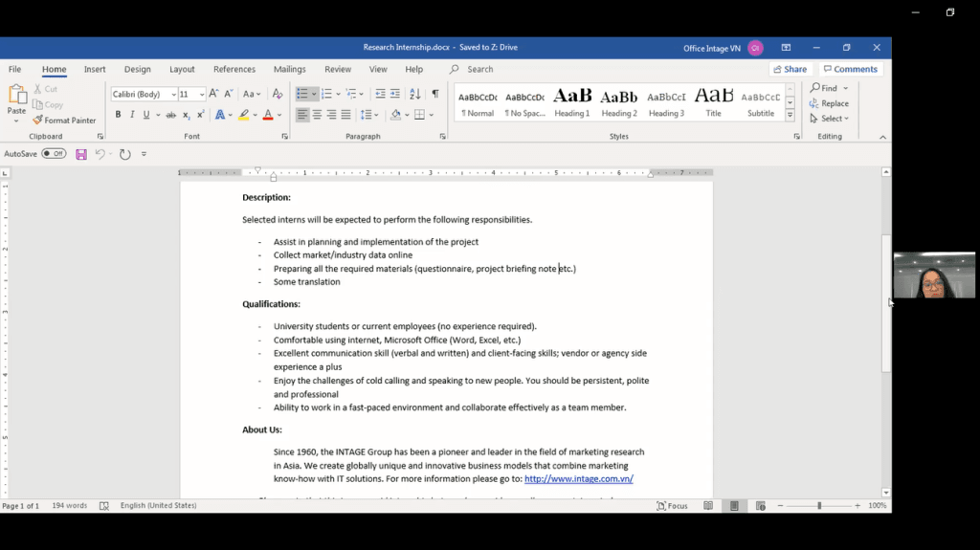Open Read Mode view in status bar
The height and width of the screenshot is (550, 980).
[708, 506]
